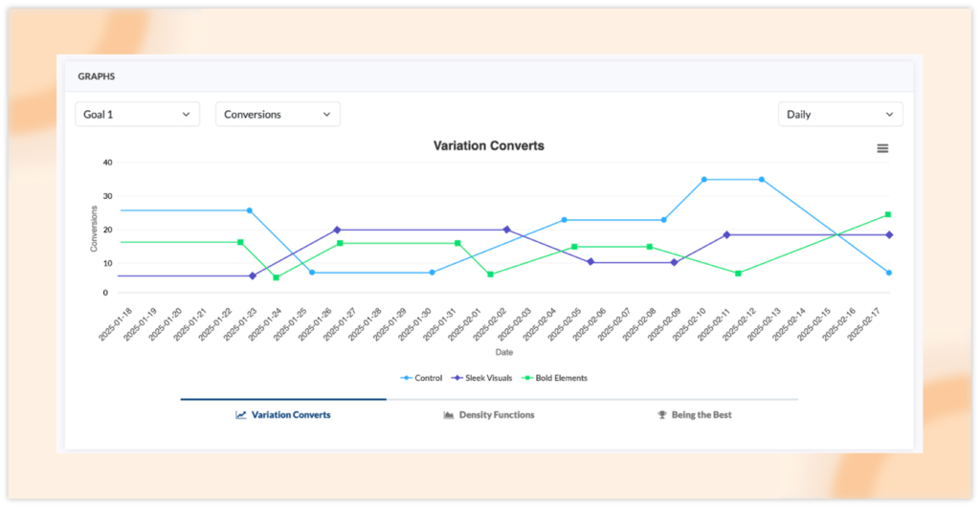
Task: Toggle the Bold Elements legend entry
Action: [554, 378]
